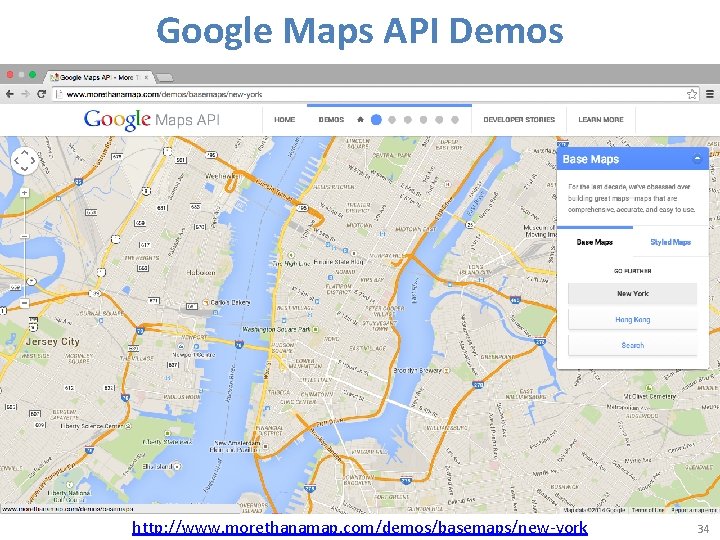Click the New York button

tap(632, 293)
